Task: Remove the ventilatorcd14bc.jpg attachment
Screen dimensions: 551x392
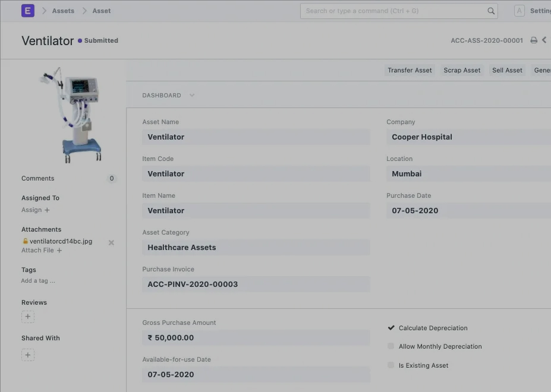Action: (111, 242)
